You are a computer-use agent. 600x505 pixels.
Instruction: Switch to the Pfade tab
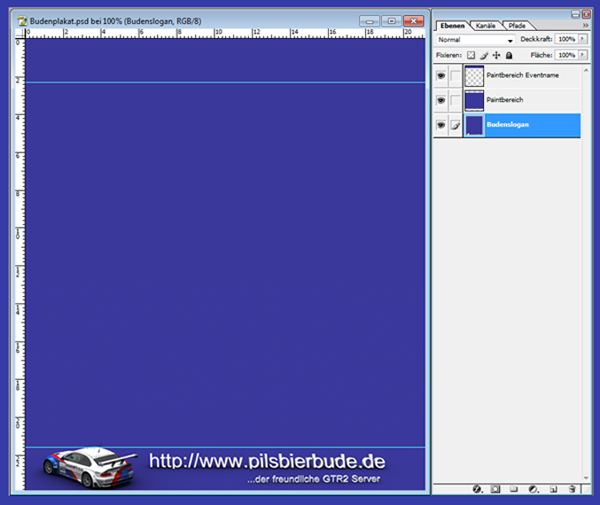(x=516, y=24)
